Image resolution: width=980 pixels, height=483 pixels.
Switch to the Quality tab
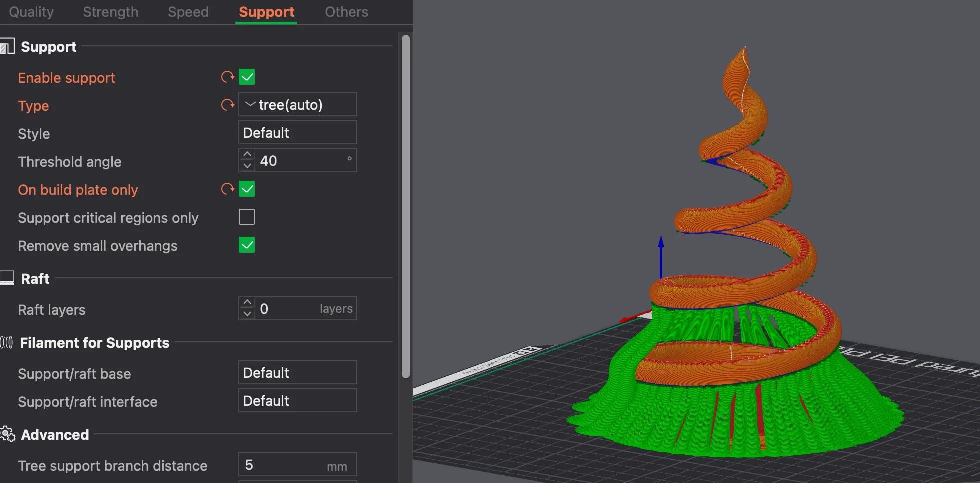pyautogui.click(x=31, y=12)
